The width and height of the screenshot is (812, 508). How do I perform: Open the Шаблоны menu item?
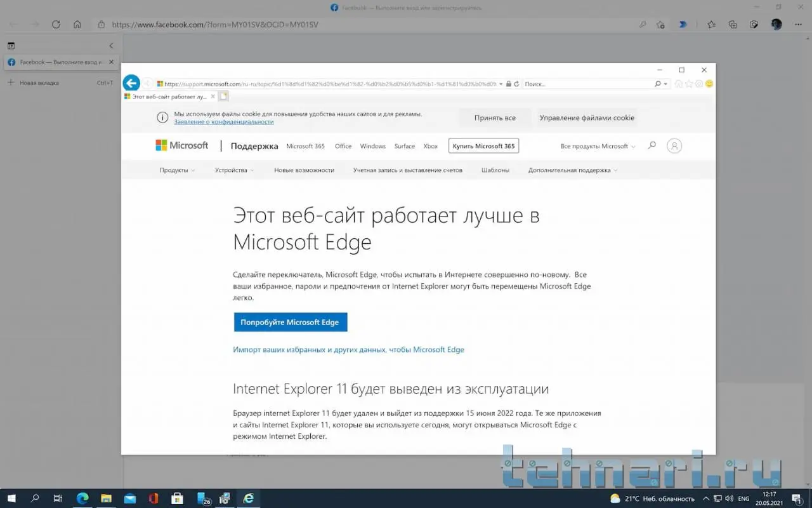(x=495, y=170)
